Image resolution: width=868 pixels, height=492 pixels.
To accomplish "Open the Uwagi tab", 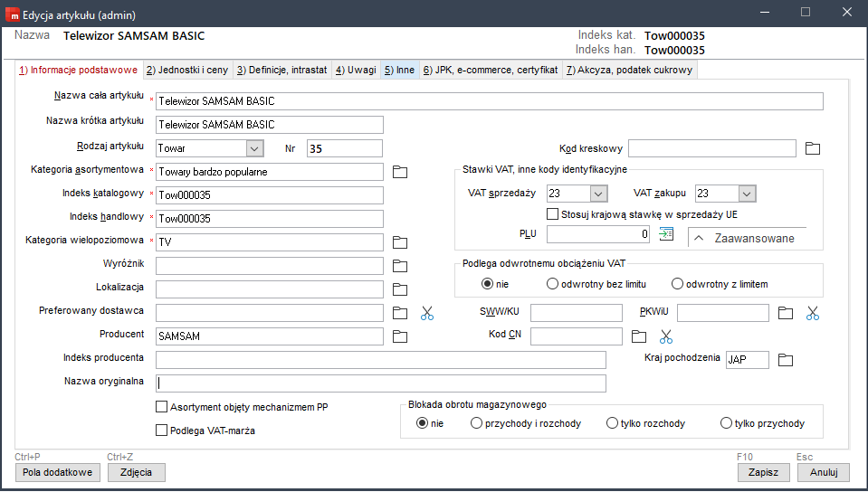I will pos(356,70).
